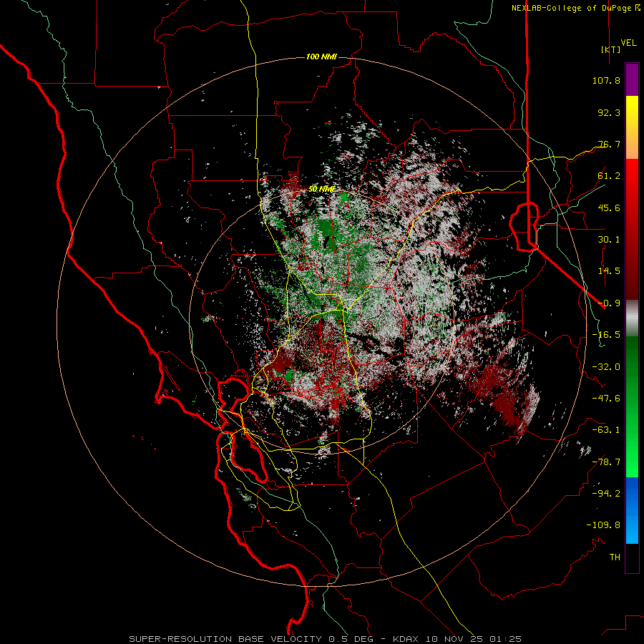Click the 14.5 velocity scale value

coord(609,271)
